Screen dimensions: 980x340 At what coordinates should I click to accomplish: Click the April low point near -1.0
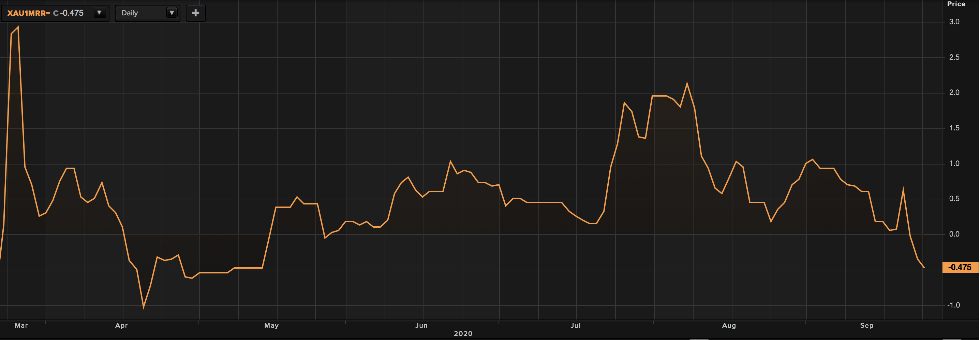tap(144, 307)
